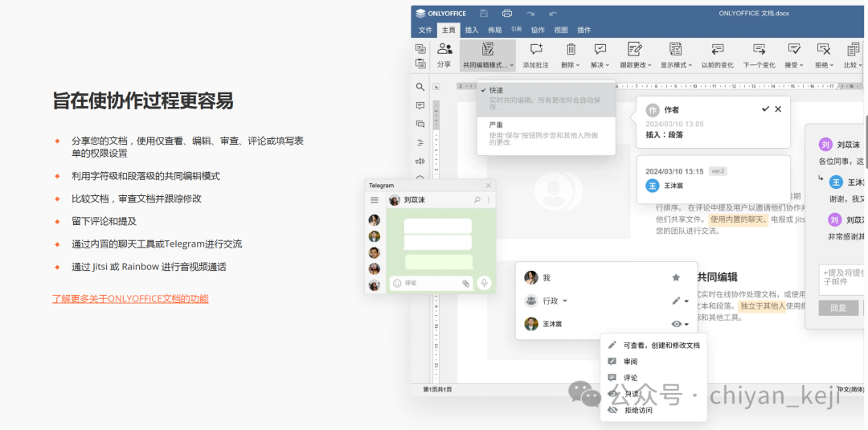Open the 文件 tab
This screenshot has width=868, height=430.
[x=425, y=31]
